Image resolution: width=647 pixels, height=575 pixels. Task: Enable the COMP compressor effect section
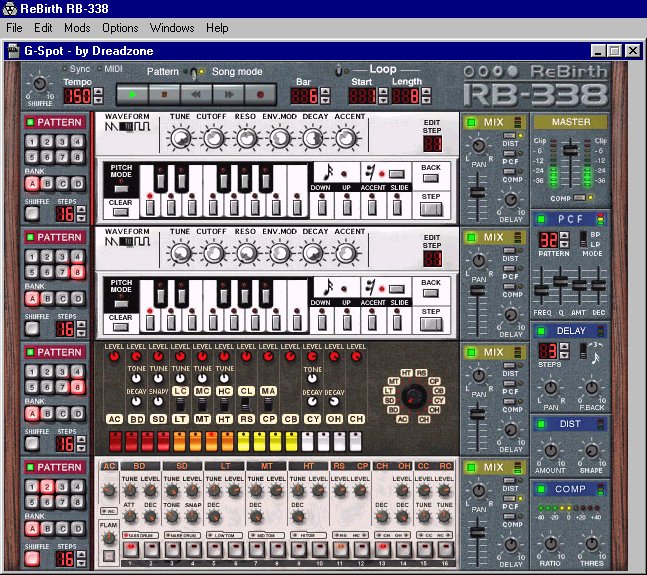pyautogui.click(x=543, y=489)
